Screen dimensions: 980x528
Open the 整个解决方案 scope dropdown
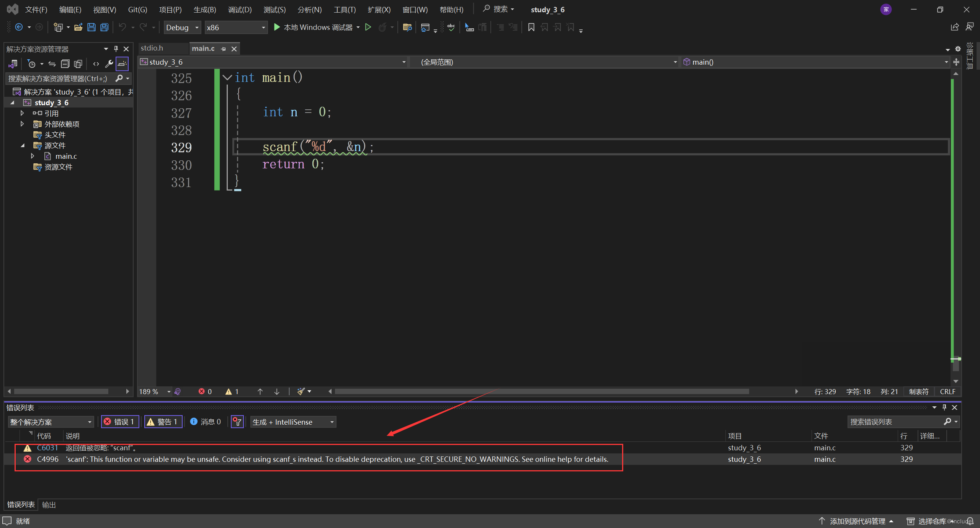pos(51,422)
